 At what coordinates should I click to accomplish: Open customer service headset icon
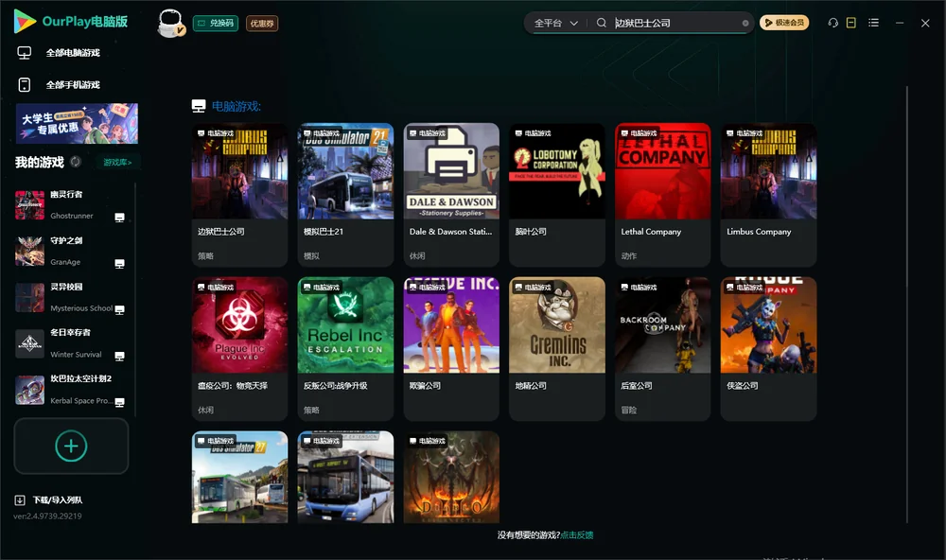[832, 23]
